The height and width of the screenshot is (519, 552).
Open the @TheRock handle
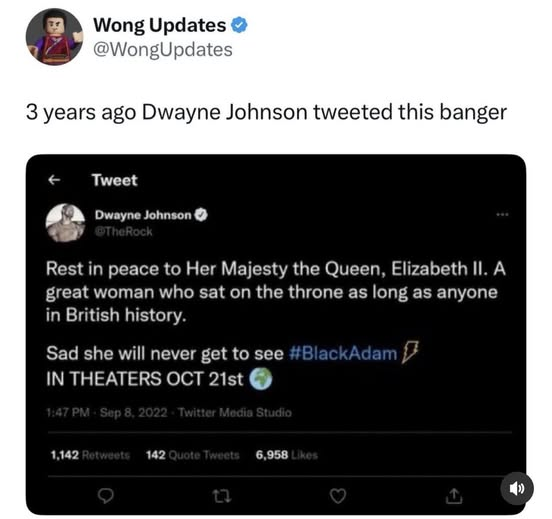124,231
